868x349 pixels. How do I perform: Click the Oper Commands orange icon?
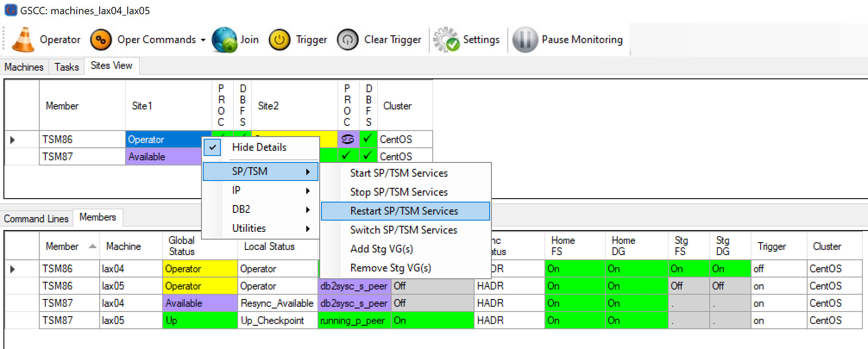coord(101,40)
